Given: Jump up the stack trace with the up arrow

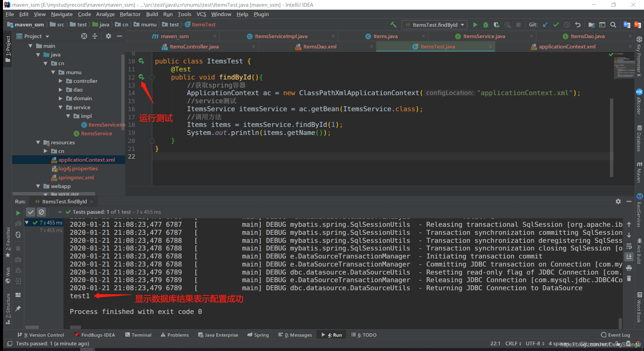Looking at the screenshot, I should pos(629,224).
